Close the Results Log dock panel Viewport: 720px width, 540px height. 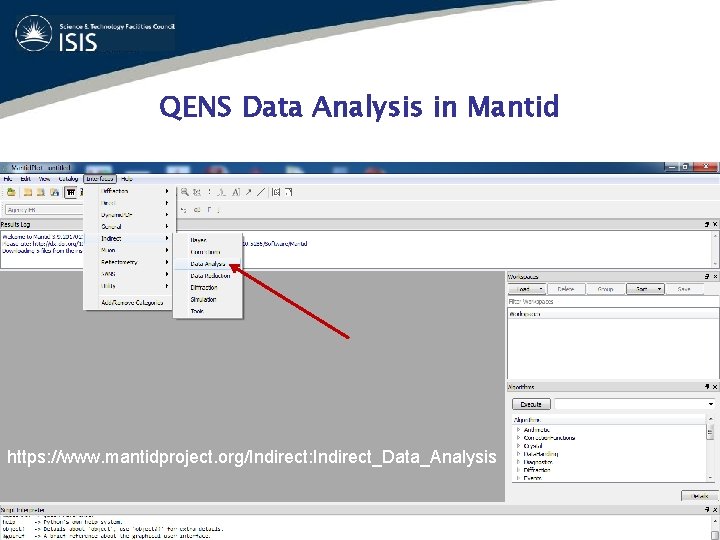click(715, 224)
